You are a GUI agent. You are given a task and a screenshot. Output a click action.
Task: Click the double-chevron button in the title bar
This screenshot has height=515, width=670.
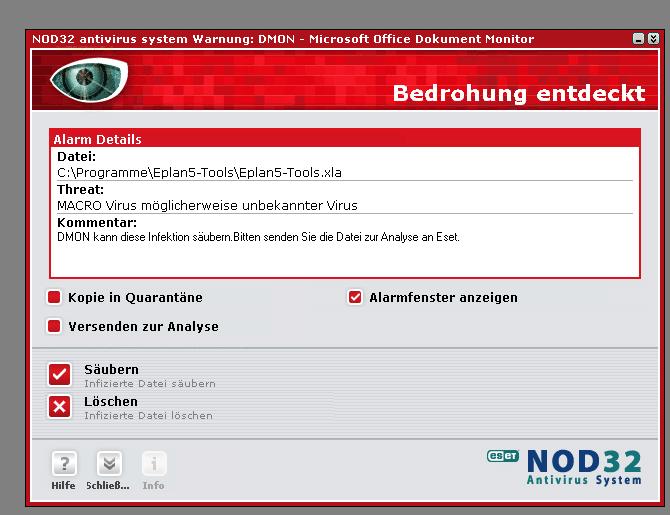pyautogui.click(x=653, y=39)
